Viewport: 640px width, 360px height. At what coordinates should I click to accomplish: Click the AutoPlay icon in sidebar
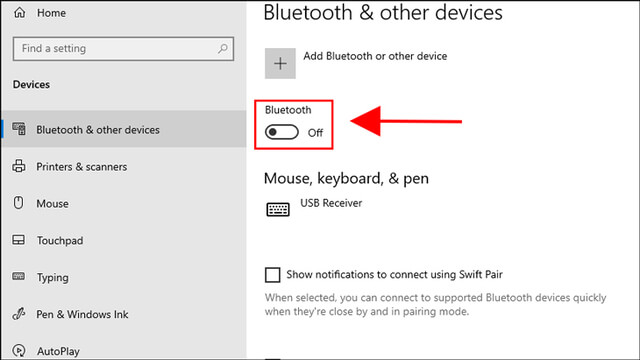(19, 350)
